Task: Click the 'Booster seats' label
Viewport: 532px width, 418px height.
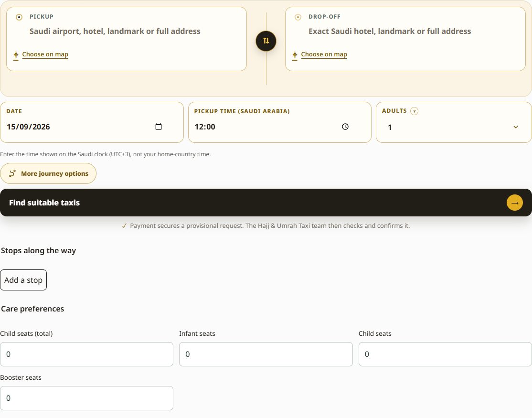Action: coord(21,377)
